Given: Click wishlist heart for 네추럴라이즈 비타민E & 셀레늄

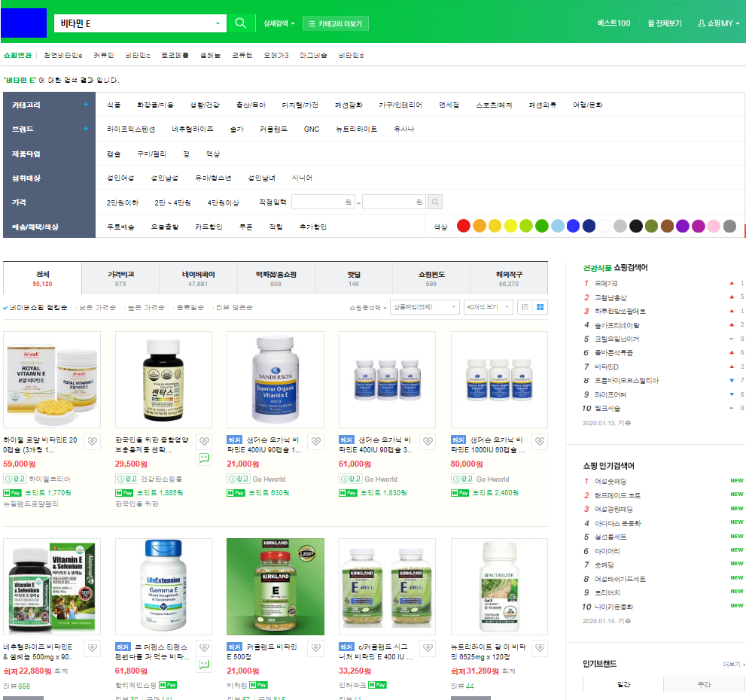Looking at the screenshot, I should pyautogui.click(x=93, y=648).
